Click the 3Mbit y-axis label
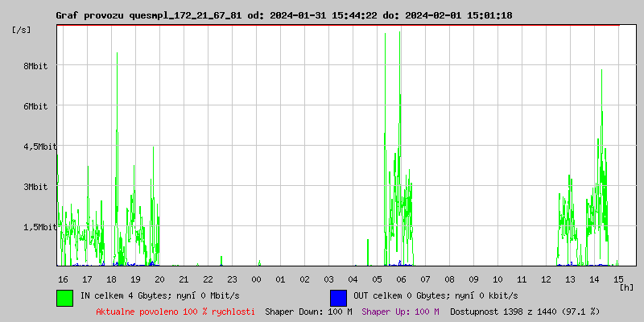The width and height of the screenshot is (644, 322). click(x=35, y=187)
